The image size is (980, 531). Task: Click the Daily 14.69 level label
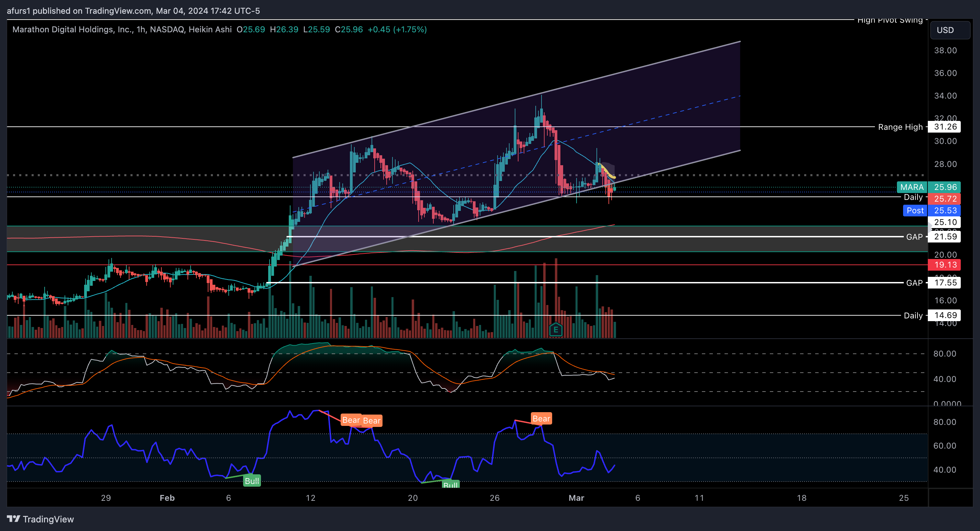tap(932, 315)
